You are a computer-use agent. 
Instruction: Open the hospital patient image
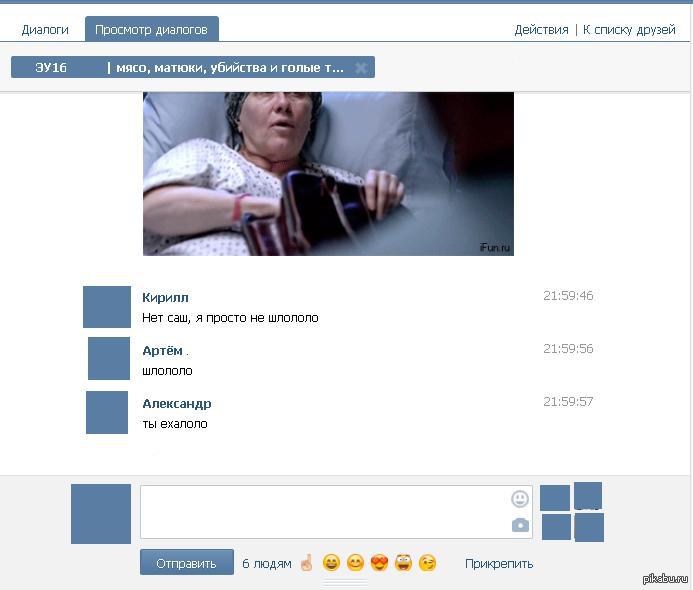click(328, 173)
